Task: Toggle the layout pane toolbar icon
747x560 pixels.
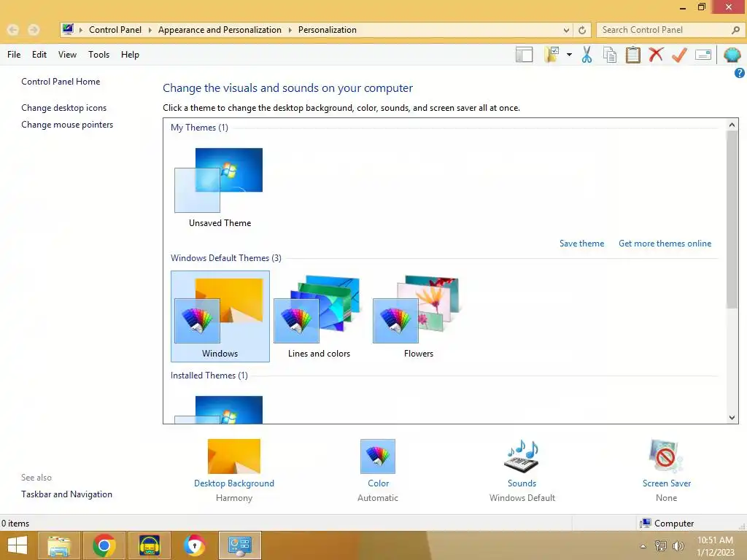Action: click(524, 54)
